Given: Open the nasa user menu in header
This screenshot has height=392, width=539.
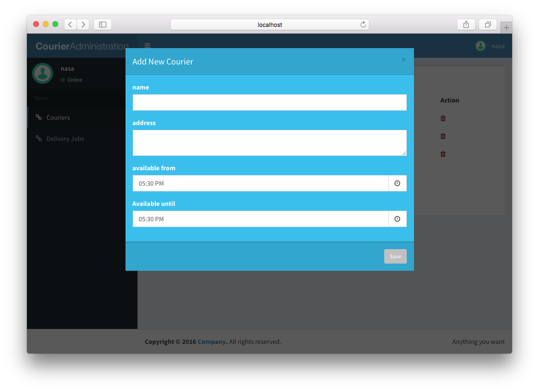Looking at the screenshot, I should pos(490,46).
